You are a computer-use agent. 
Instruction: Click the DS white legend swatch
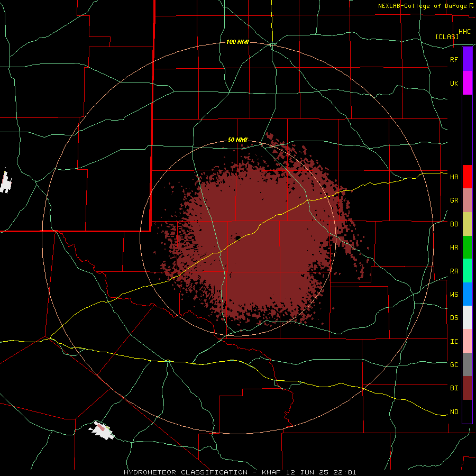tap(467, 317)
